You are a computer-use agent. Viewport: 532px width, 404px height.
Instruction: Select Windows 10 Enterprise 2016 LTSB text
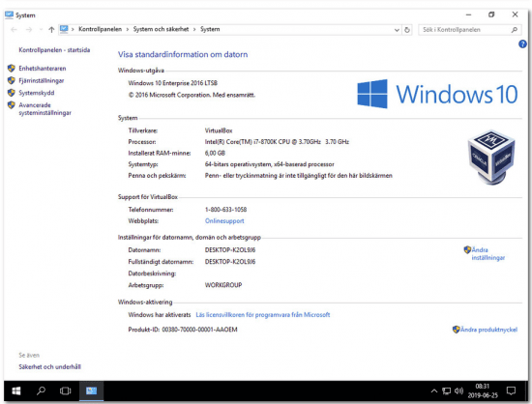(x=173, y=83)
